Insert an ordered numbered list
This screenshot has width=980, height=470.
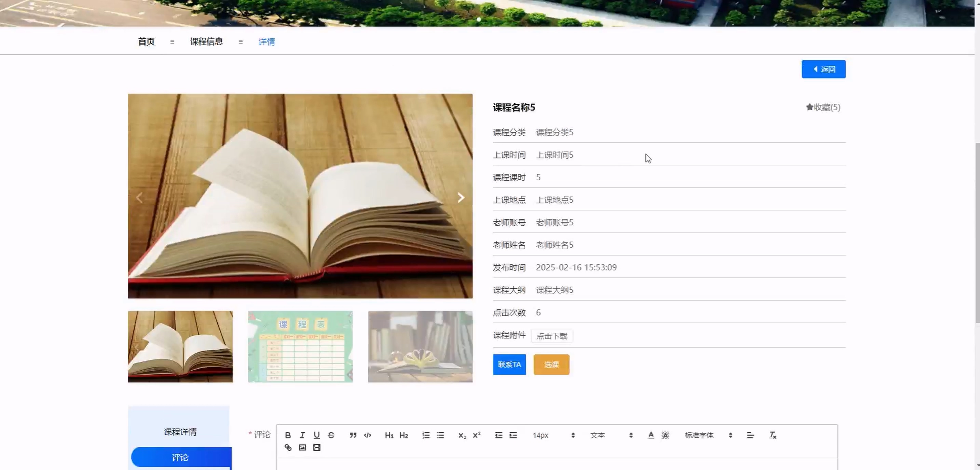(x=426, y=435)
